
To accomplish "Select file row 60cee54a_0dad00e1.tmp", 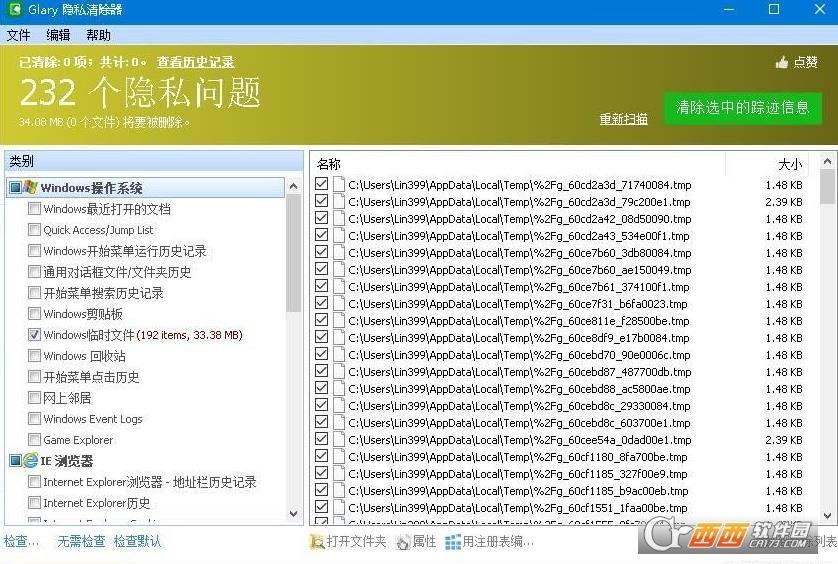I will click(558, 439).
